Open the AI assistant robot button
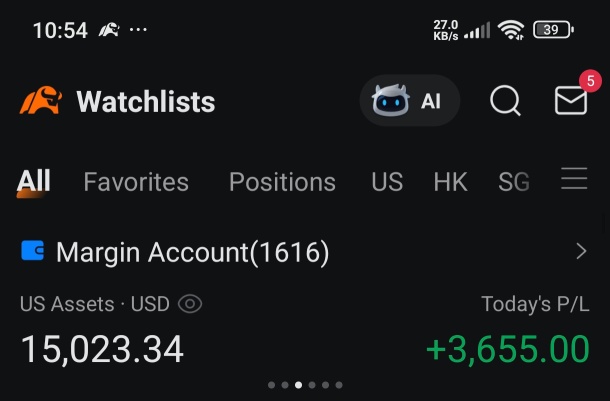 point(410,100)
